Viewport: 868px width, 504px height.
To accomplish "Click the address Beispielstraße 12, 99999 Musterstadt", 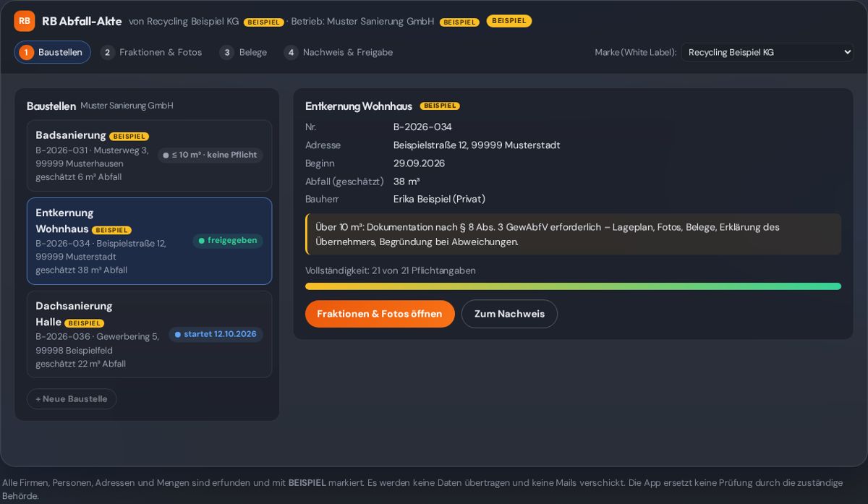I will (x=477, y=145).
